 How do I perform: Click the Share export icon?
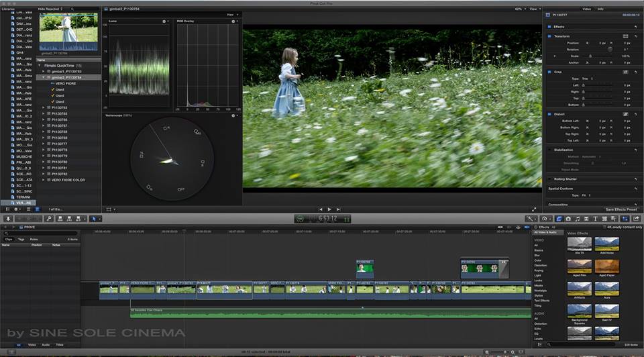[636, 219]
